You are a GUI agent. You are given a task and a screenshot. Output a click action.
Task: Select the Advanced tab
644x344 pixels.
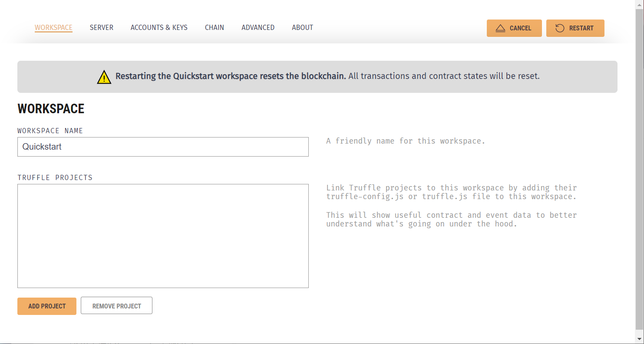[x=258, y=27]
